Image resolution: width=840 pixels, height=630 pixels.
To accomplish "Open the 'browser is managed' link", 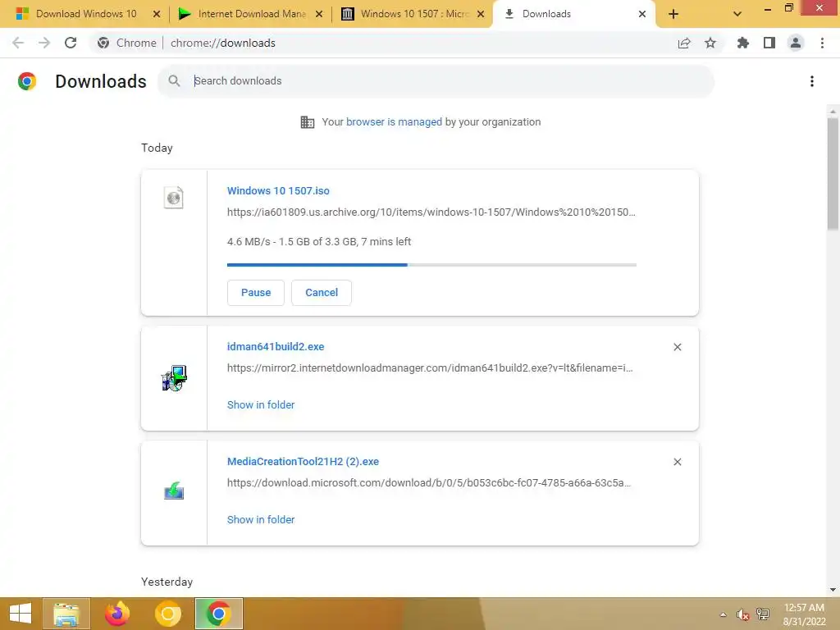I will [x=394, y=122].
